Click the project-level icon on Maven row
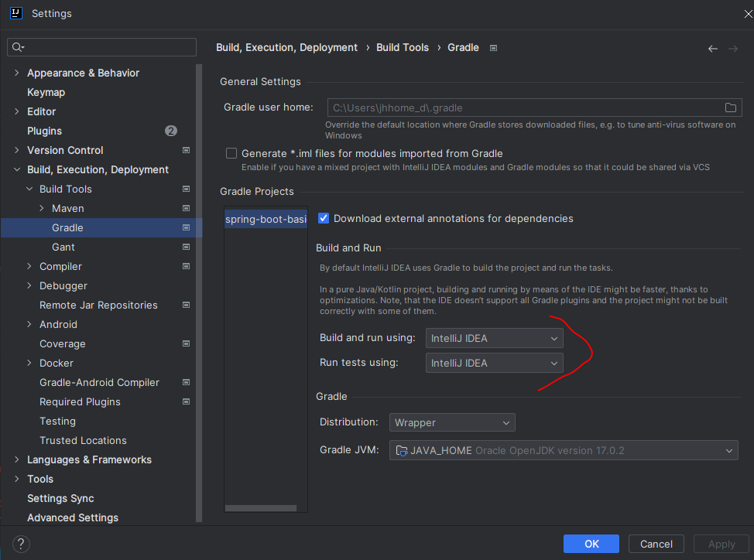This screenshot has height=560, width=754. [x=186, y=208]
